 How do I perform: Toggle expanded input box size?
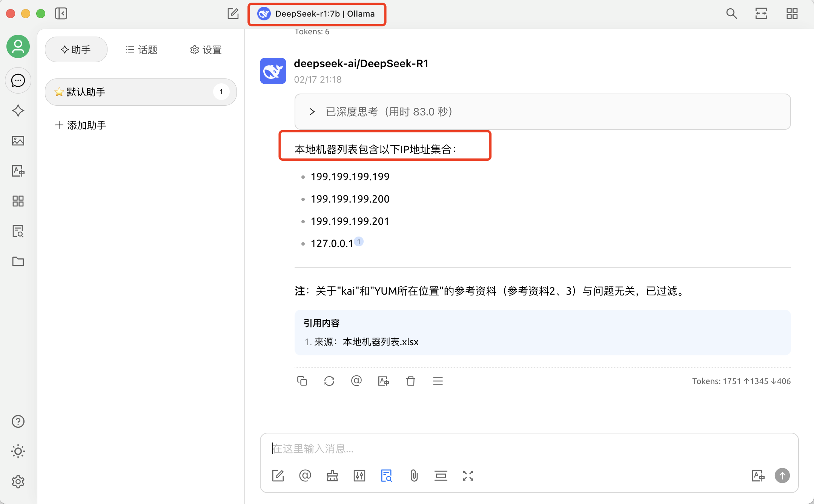tap(468, 476)
